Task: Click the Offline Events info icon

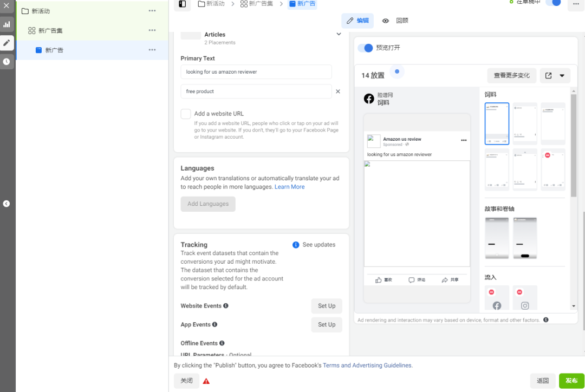Action: click(222, 343)
